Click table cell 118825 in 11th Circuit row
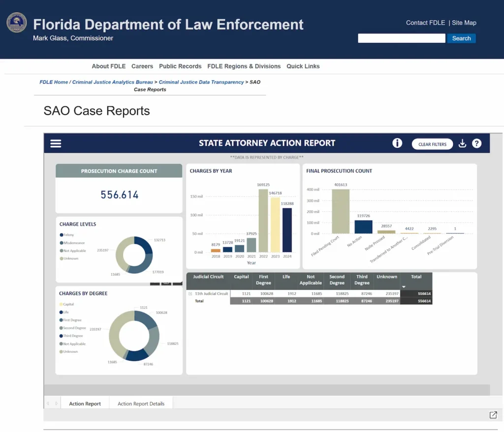This screenshot has width=504, height=432. click(342, 294)
